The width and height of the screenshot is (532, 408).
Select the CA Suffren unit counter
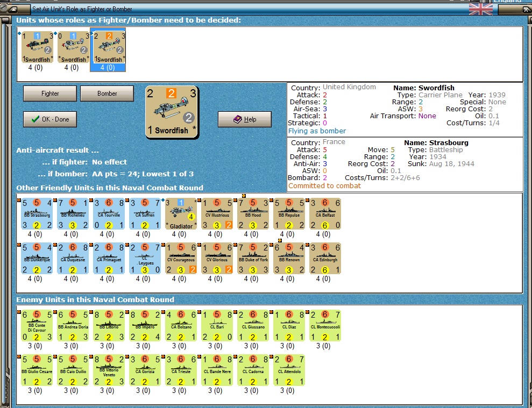point(145,214)
